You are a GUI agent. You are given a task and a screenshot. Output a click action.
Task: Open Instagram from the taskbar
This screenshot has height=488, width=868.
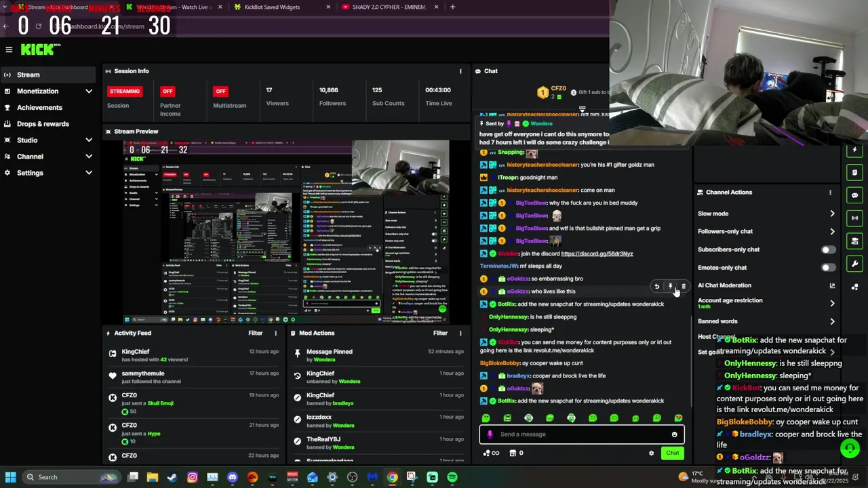click(193, 477)
